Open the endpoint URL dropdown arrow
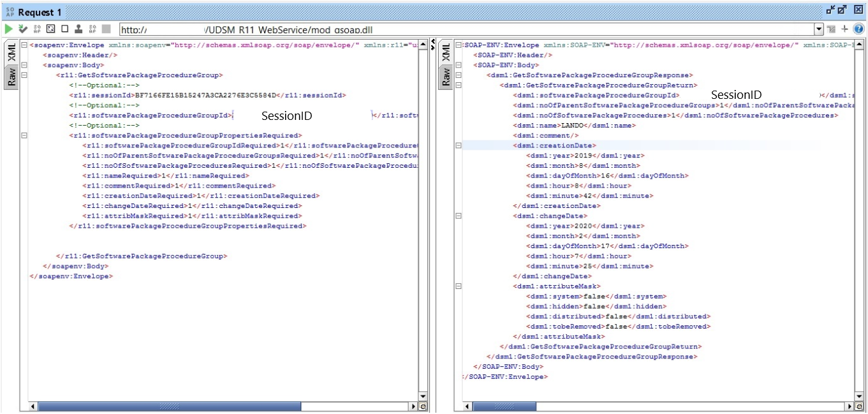Image resolution: width=868 pixels, height=414 pixels. [x=819, y=29]
